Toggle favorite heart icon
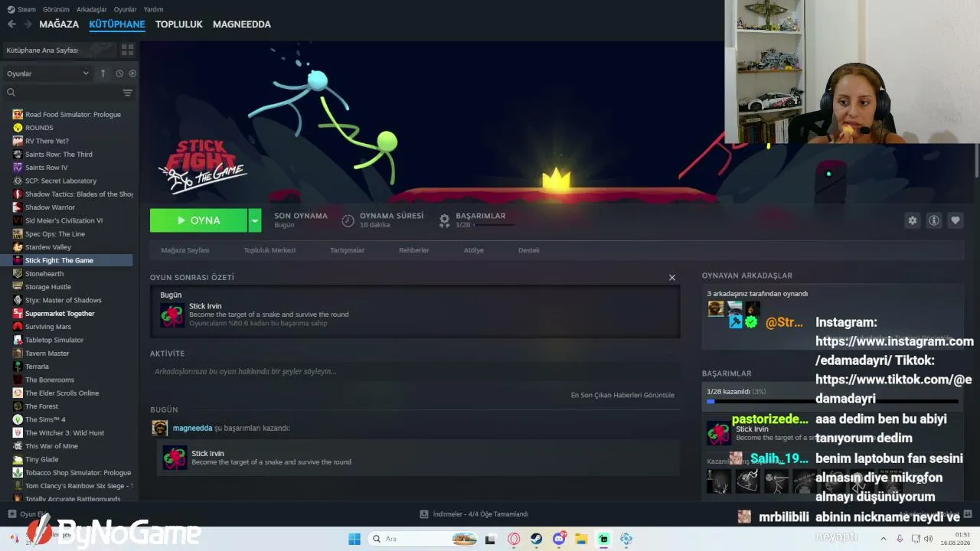The height and width of the screenshot is (551, 980). click(955, 220)
